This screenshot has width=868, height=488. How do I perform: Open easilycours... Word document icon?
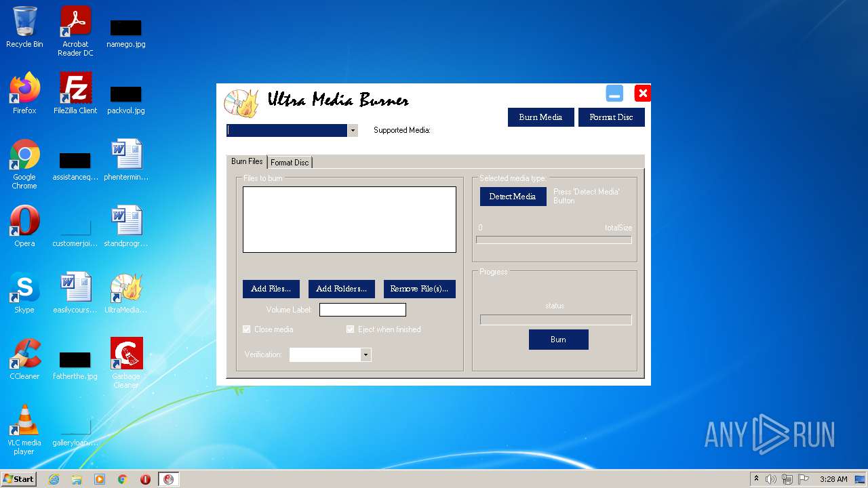(x=75, y=293)
